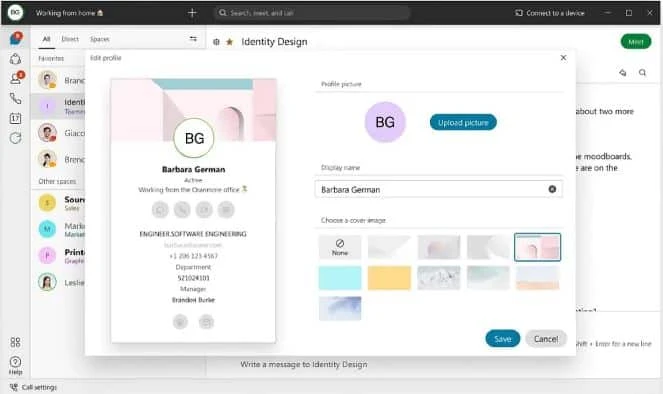This screenshot has height=394, width=663.
Task: Open Call settings in the status bar
Action: coord(33,387)
